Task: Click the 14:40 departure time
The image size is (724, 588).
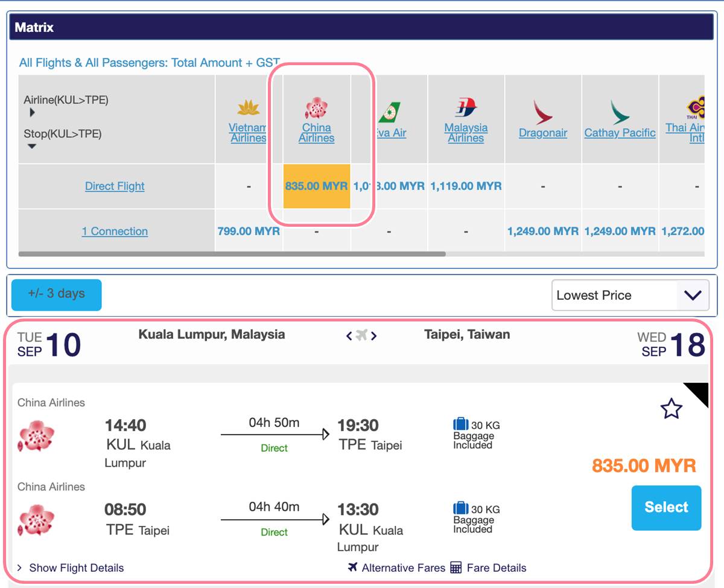Action: pyautogui.click(x=125, y=425)
